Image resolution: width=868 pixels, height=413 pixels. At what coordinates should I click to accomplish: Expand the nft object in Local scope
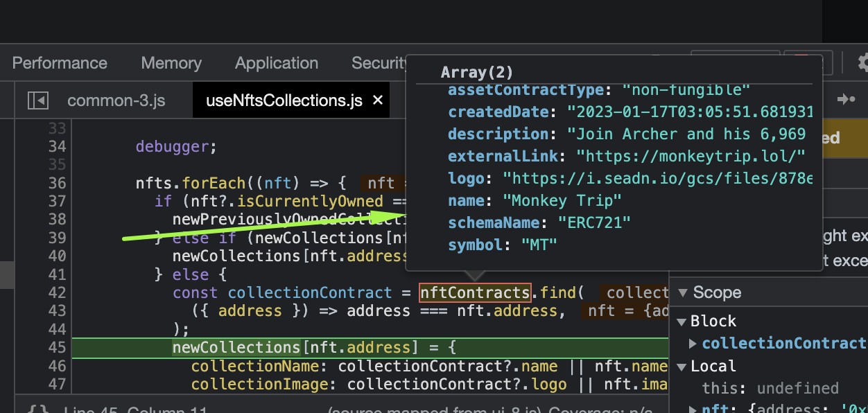(692, 409)
